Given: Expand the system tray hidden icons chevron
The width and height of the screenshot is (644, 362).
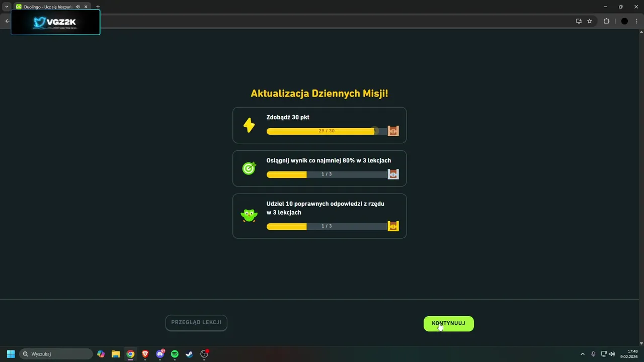Looking at the screenshot, I should 583,354.
